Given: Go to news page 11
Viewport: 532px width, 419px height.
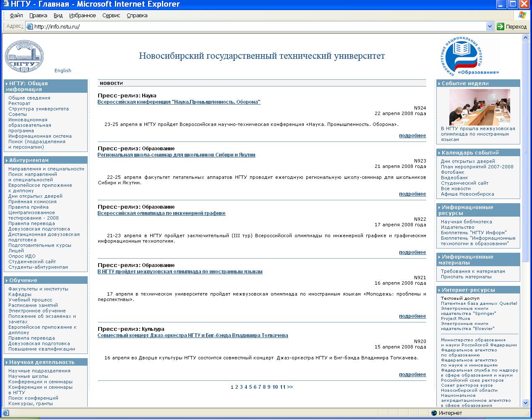Looking at the screenshot, I should pyautogui.click(x=283, y=387).
